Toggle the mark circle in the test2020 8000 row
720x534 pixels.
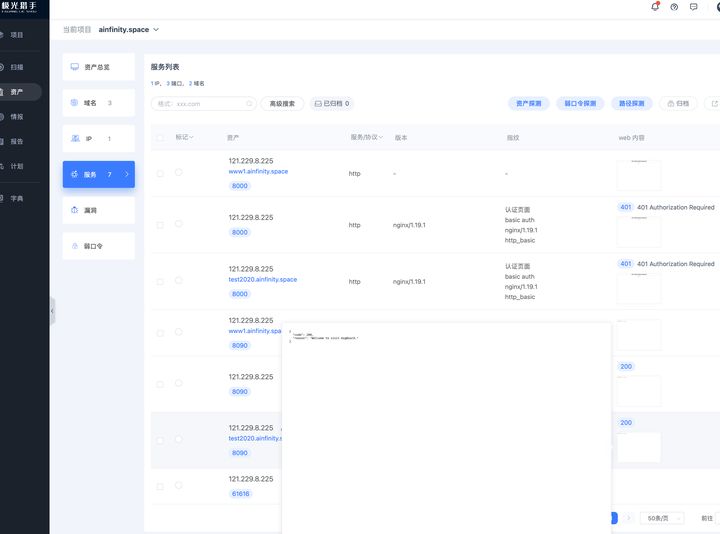179,281
